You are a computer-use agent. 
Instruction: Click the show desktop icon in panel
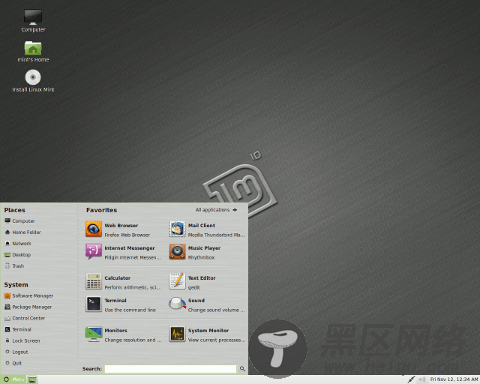click(x=32, y=379)
